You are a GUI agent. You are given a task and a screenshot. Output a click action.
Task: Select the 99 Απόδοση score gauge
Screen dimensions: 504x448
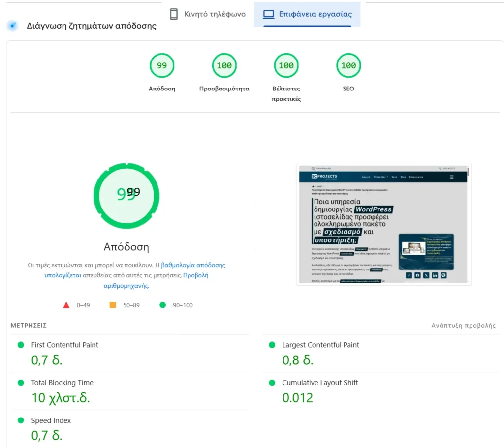click(162, 65)
